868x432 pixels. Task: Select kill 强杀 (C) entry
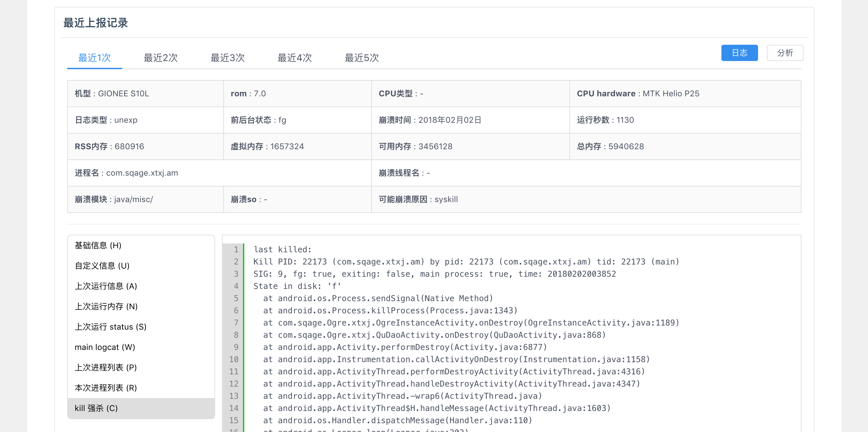click(141, 408)
